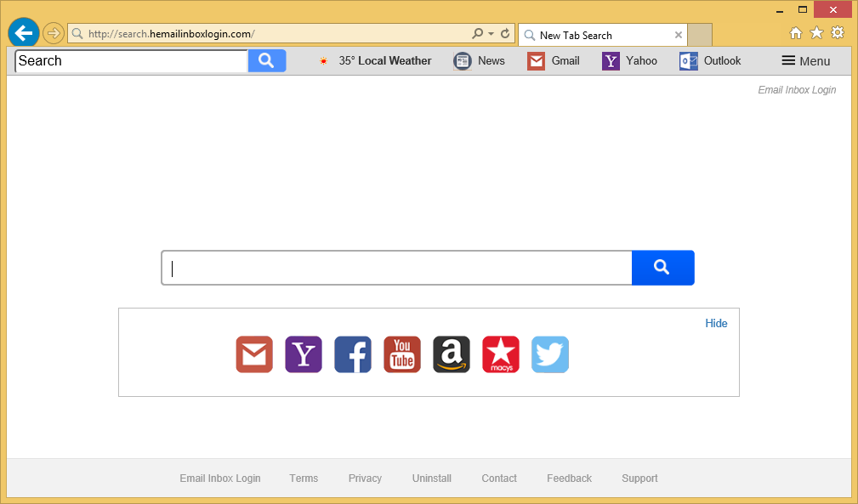The image size is (858, 504).
Task: Open the News toolbar link
Action: (x=492, y=60)
